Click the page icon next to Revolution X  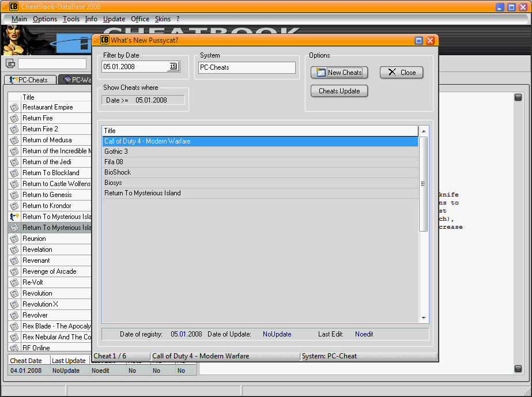pyautogui.click(x=14, y=304)
